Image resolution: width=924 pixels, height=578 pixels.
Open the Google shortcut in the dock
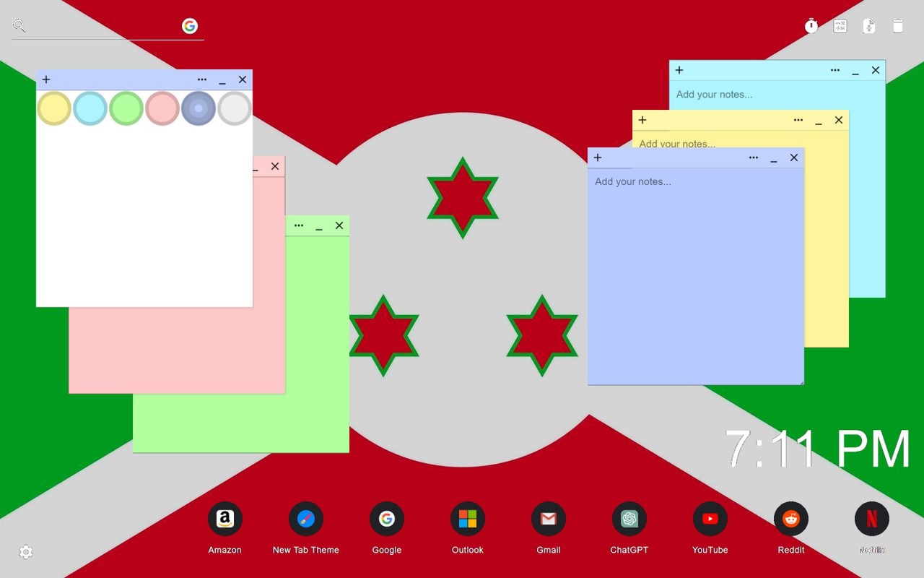click(387, 519)
